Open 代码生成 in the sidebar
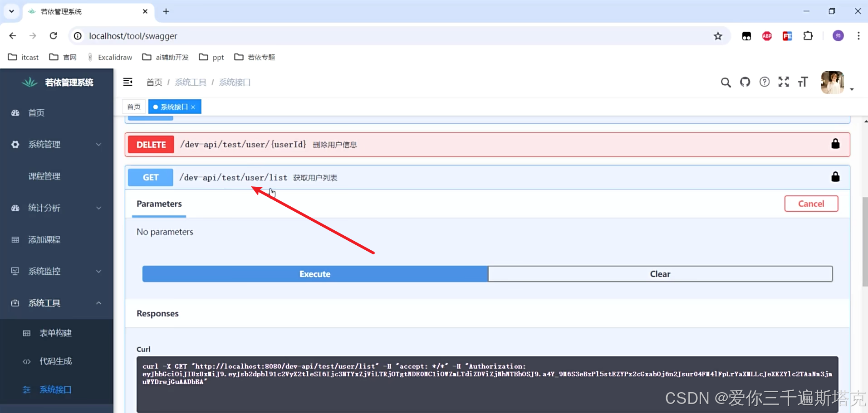The image size is (868, 413). tap(56, 361)
